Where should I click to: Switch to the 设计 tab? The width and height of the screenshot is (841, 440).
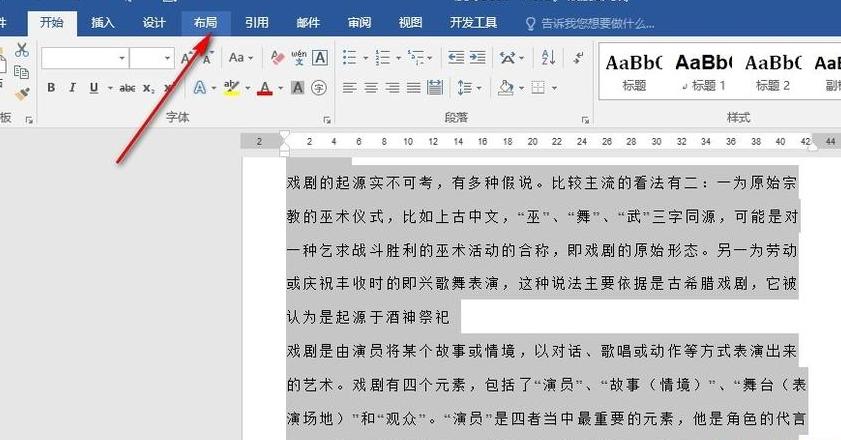click(x=154, y=23)
